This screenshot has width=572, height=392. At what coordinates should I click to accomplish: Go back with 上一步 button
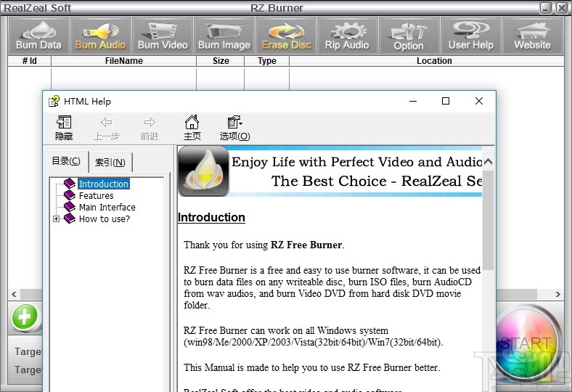coord(106,128)
